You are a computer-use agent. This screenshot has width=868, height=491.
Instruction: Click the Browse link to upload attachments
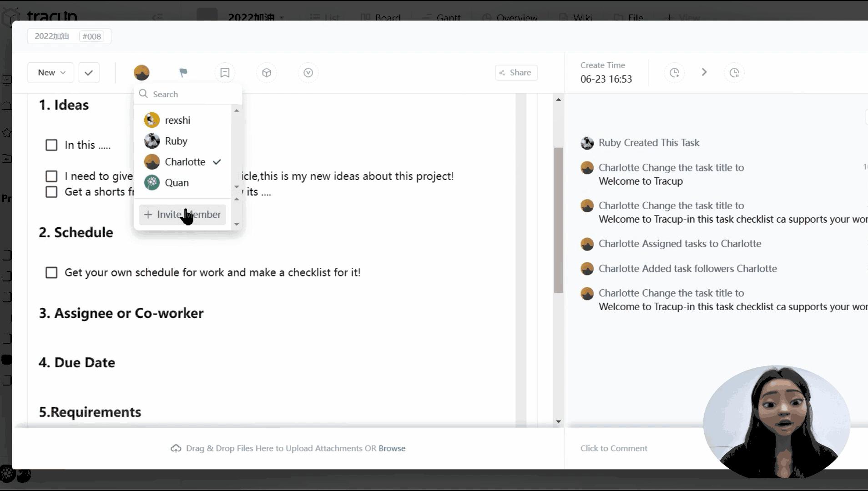392,448
